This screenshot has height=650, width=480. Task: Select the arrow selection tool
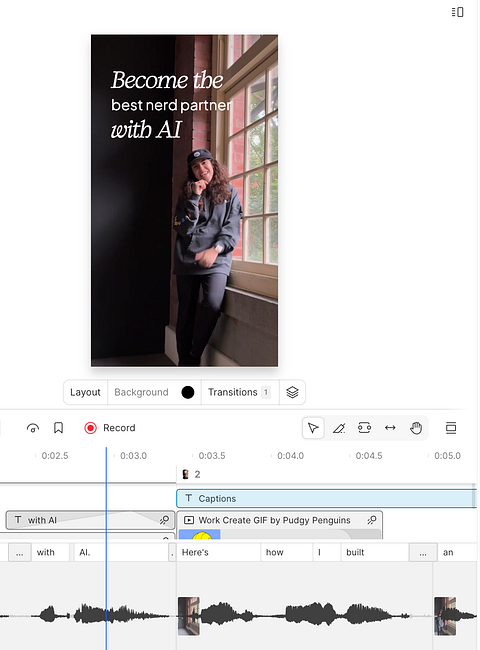313,428
